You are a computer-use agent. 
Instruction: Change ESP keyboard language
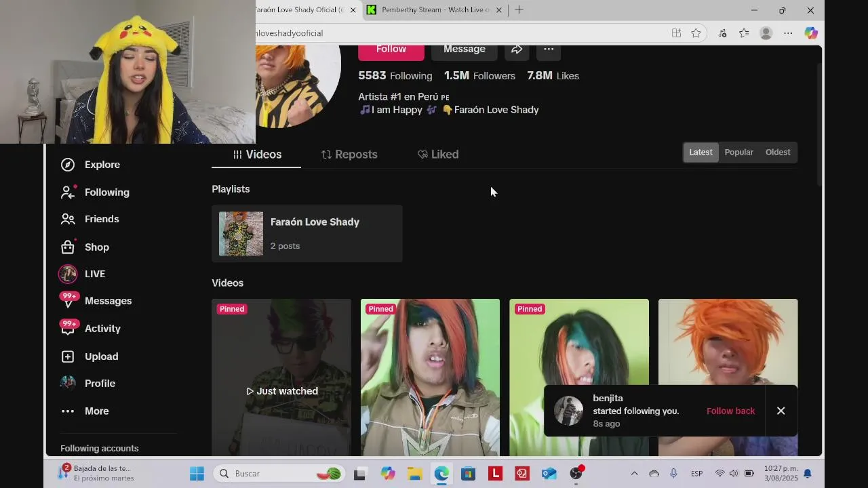point(696,474)
